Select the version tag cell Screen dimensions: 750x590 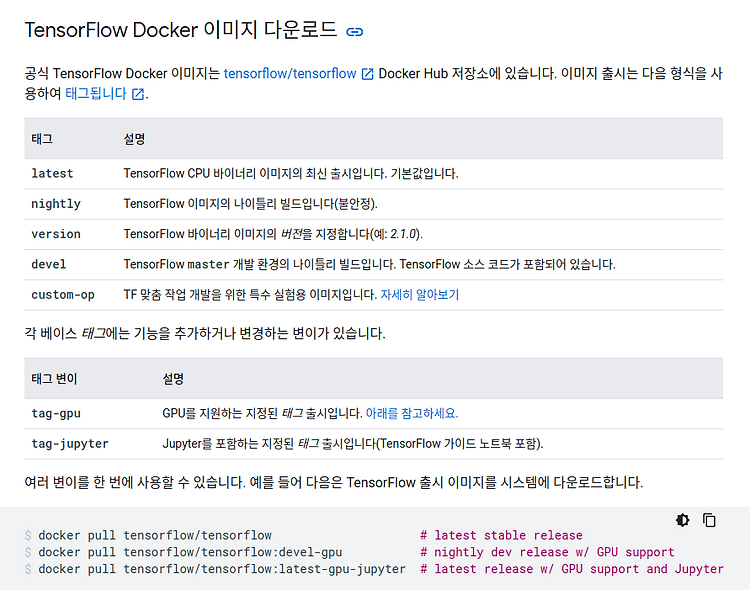(x=56, y=234)
